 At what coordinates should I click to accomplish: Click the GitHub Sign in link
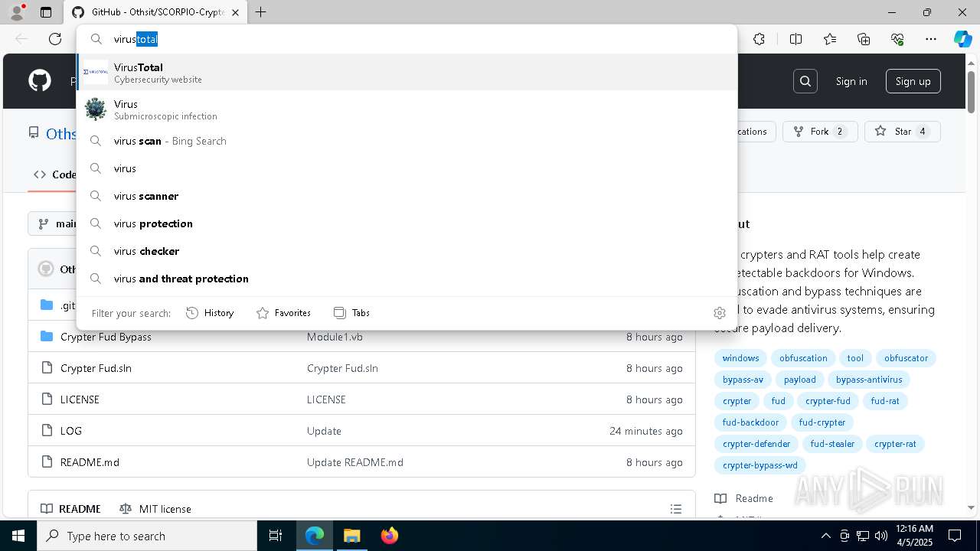point(851,81)
